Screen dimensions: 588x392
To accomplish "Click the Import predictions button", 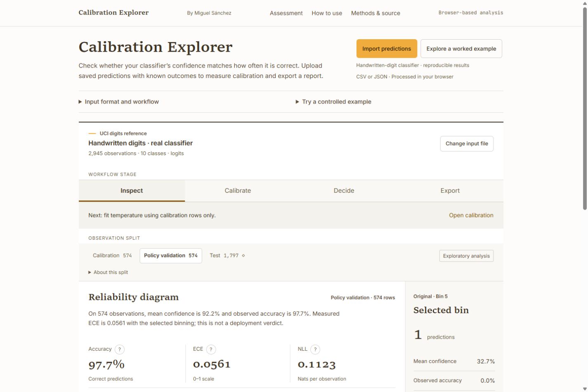I will click(387, 49).
